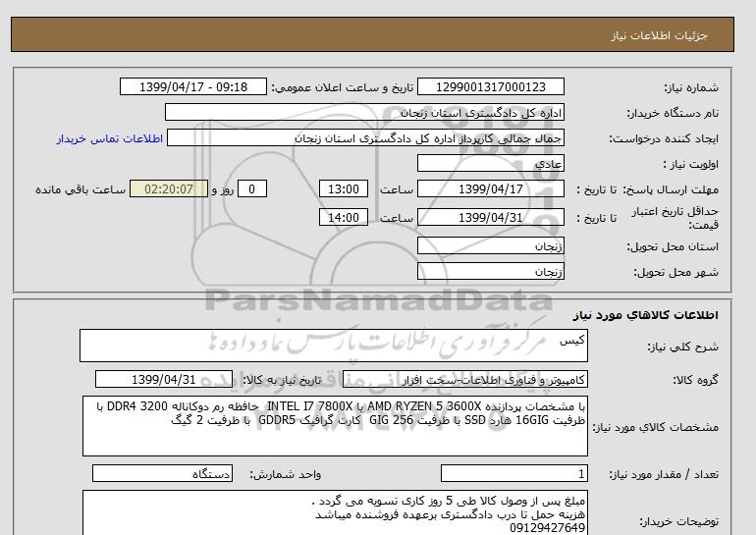The width and height of the screenshot is (756, 535).
Task: Click label تاریخ و ساعت اعلان عمومی
Action: coord(343,87)
